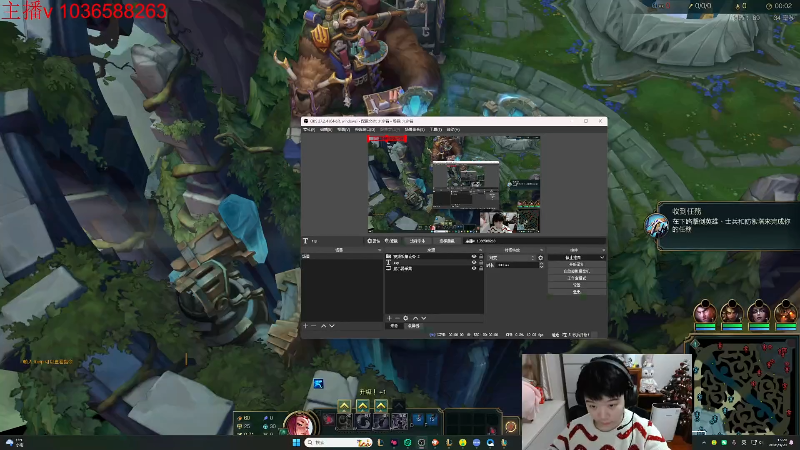Open Sources dock header menu icon
The width and height of the screenshot is (800, 450).
[480, 250]
